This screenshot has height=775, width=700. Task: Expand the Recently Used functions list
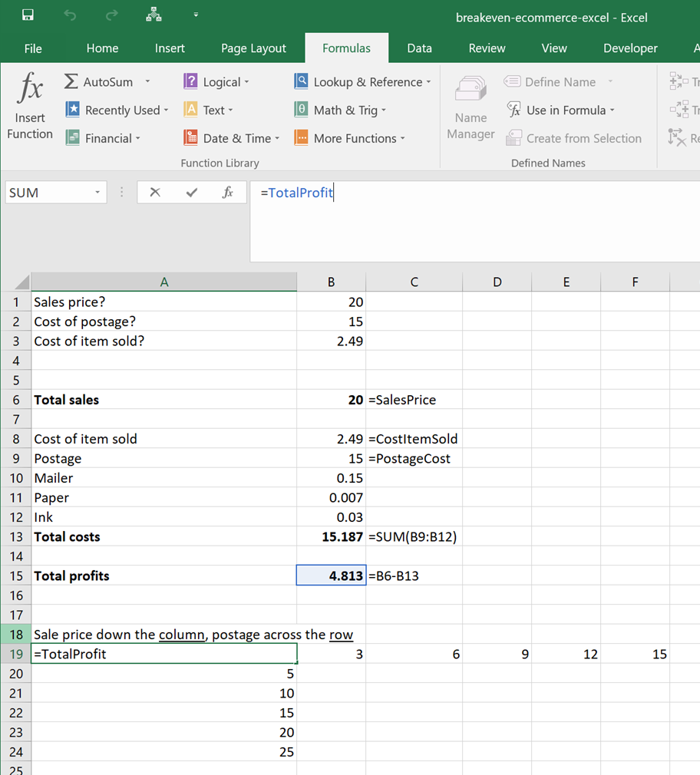pyautogui.click(x=117, y=110)
